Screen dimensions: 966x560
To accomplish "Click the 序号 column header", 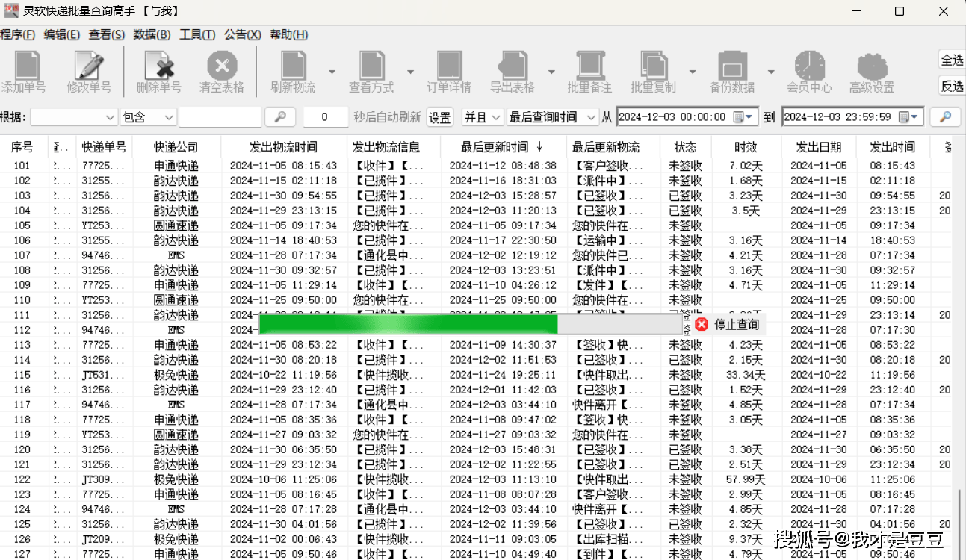I will (x=22, y=147).
